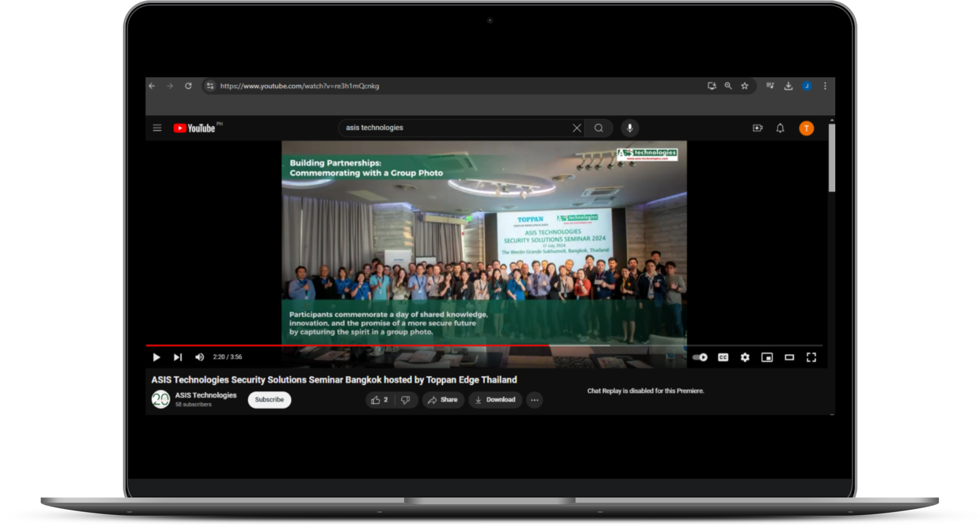Start voice search with microphone

[x=629, y=128]
